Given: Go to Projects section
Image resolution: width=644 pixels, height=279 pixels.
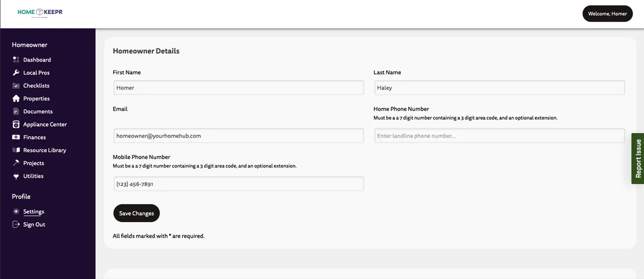Looking at the screenshot, I should [x=33, y=163].
